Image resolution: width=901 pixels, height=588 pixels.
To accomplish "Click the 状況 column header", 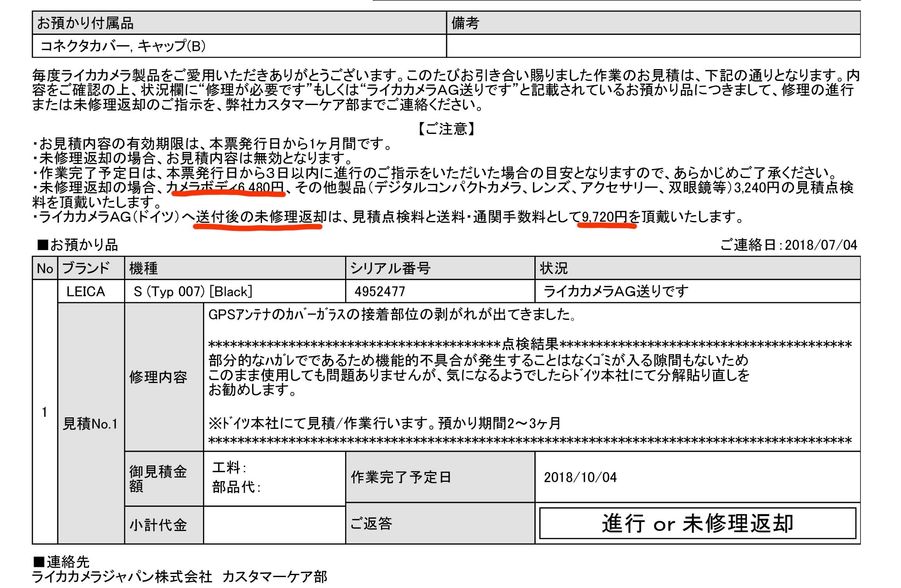I will coord(698,268).
